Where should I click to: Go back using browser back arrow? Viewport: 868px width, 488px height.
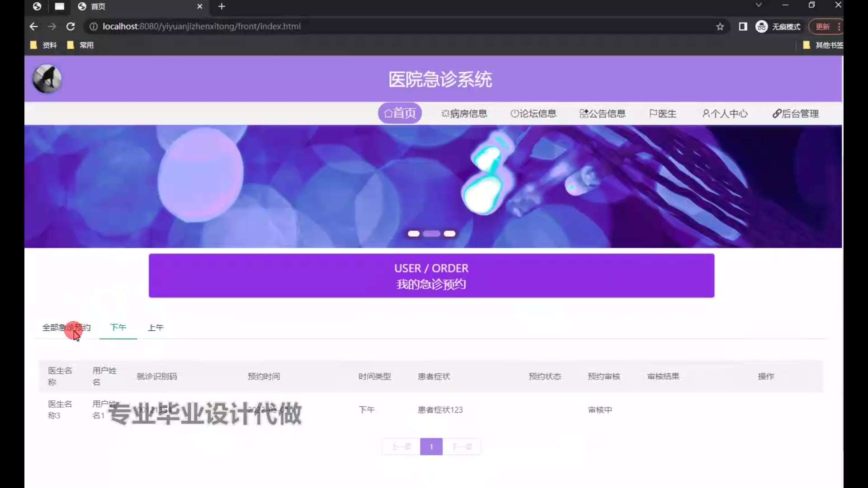point(33,27)
